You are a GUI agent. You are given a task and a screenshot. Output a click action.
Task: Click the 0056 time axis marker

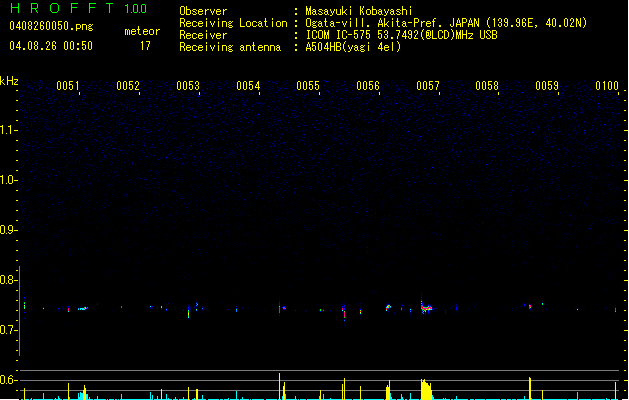[368, 86]
